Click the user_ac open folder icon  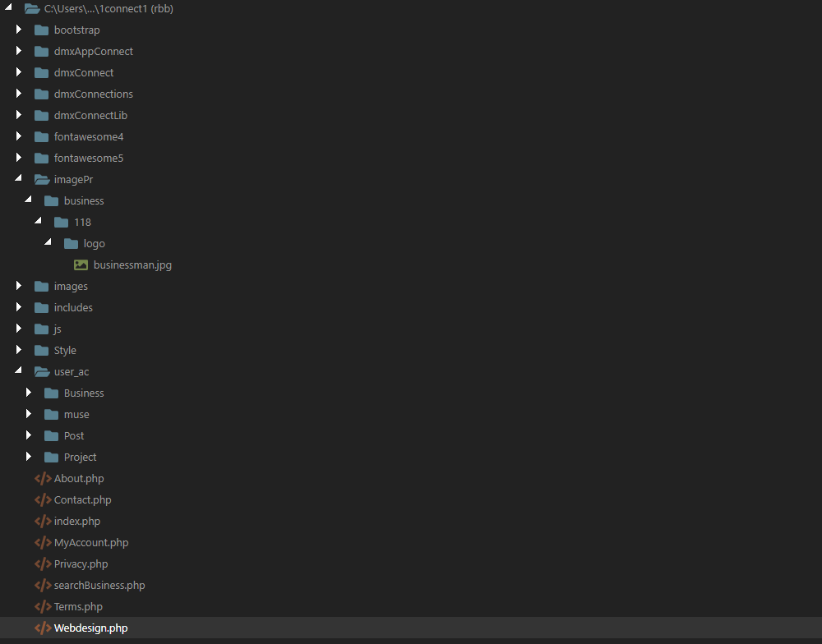pyautogui.click(x=42, y=372)
